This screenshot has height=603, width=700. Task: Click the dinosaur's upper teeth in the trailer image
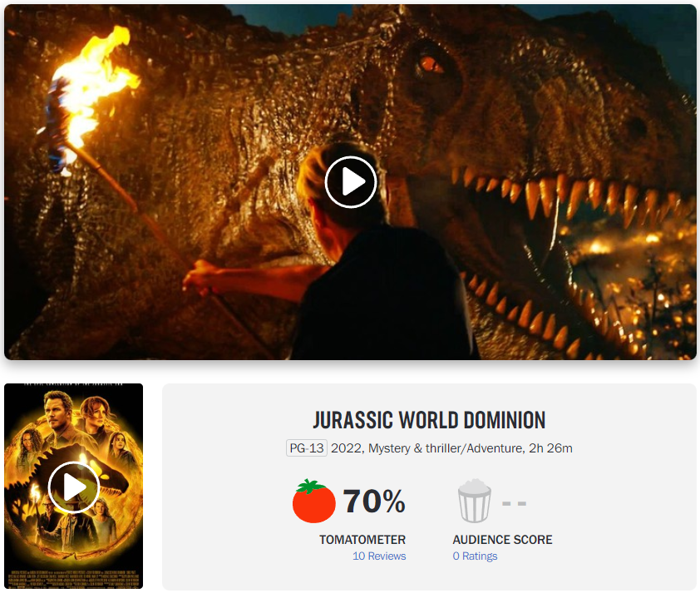click(x=558, y=192)
